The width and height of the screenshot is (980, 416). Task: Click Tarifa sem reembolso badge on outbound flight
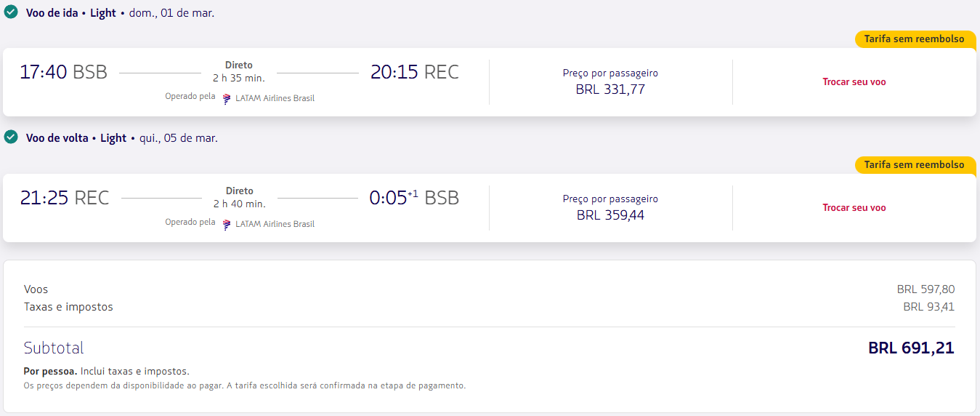[x=914, y=39]
